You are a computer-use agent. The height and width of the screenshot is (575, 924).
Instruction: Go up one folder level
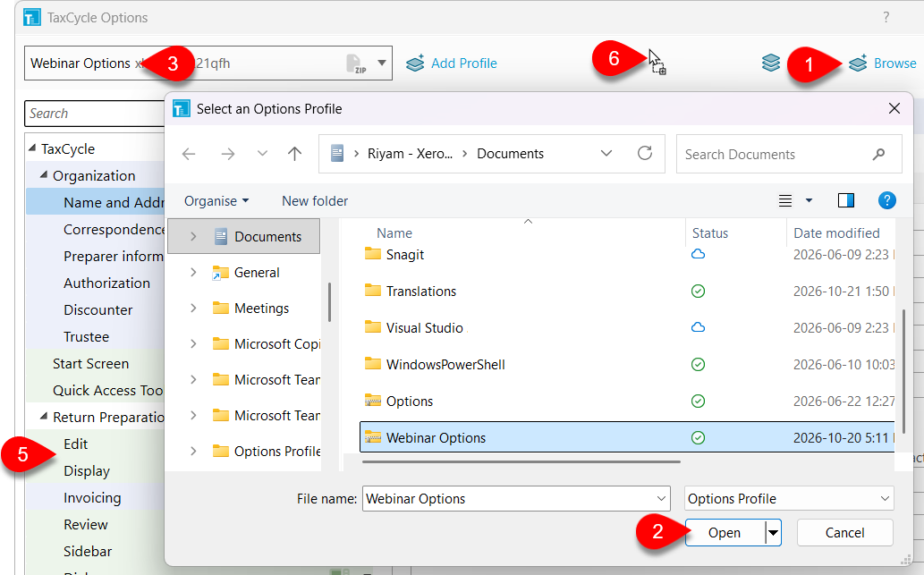click(294, 154)
